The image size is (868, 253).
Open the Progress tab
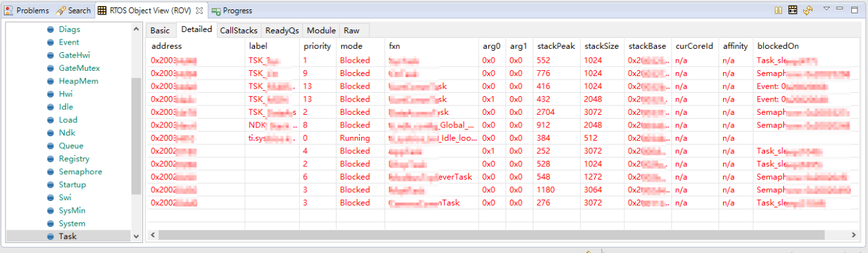(232, 11)
